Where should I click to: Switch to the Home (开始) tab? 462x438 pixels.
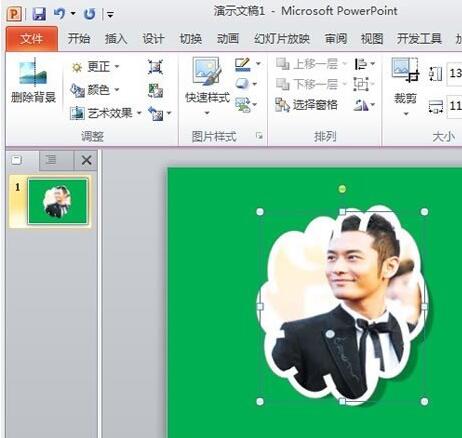click(x=79, y=39)
